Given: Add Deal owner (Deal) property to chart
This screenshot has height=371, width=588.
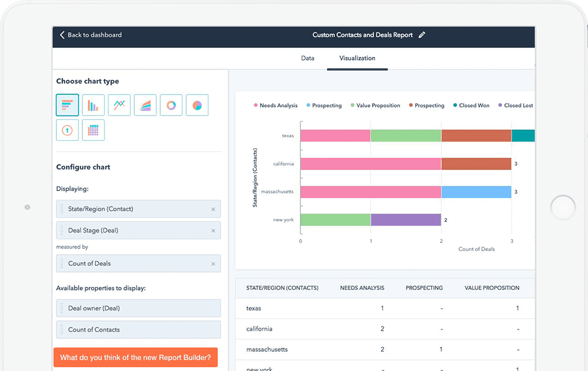Looking at the screenshot, I should 138,309.
